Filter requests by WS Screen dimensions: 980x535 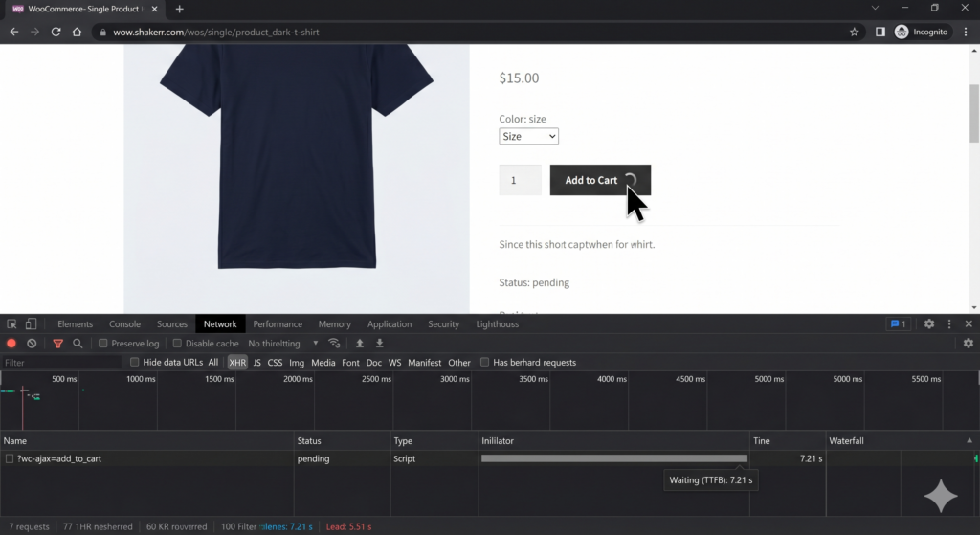394,363
